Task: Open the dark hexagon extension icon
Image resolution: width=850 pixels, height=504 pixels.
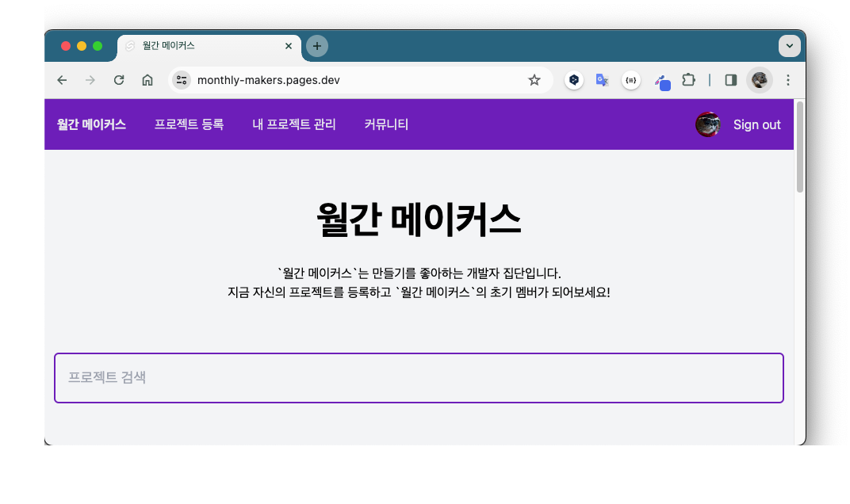Action: (x=574, y=80)
